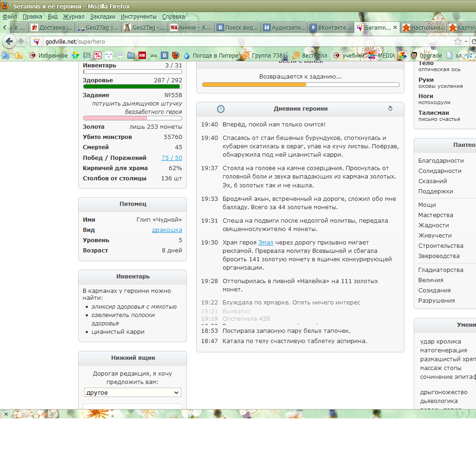Select the Звероводства pantheon entry
This screenshot has height=476, width=476.
click(439, 256)
